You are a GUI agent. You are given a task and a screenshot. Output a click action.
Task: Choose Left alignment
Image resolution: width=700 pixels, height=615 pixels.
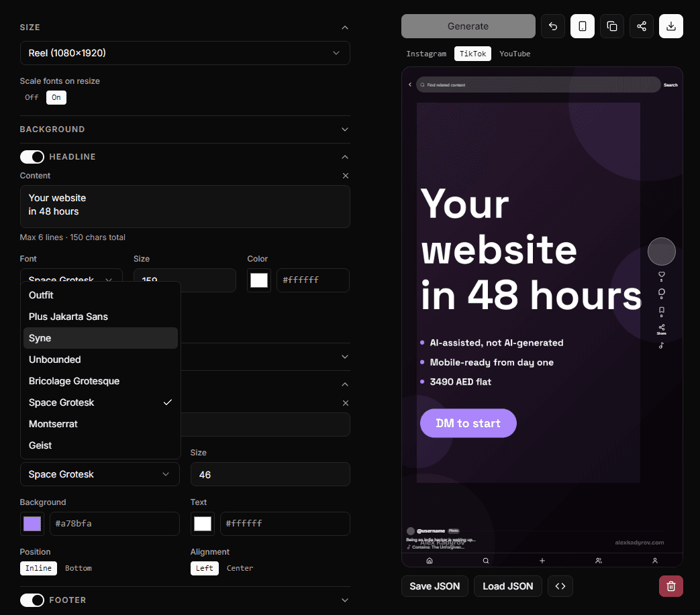(x=205, y=568)
